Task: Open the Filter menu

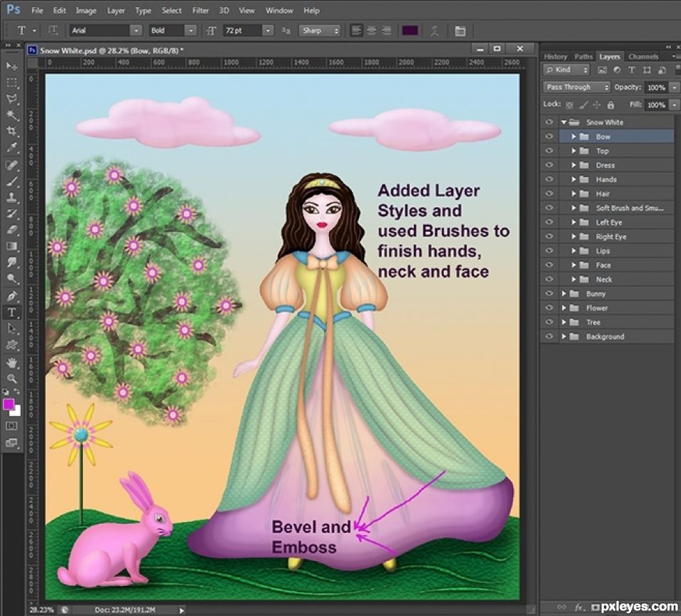Action: (200, 11)
